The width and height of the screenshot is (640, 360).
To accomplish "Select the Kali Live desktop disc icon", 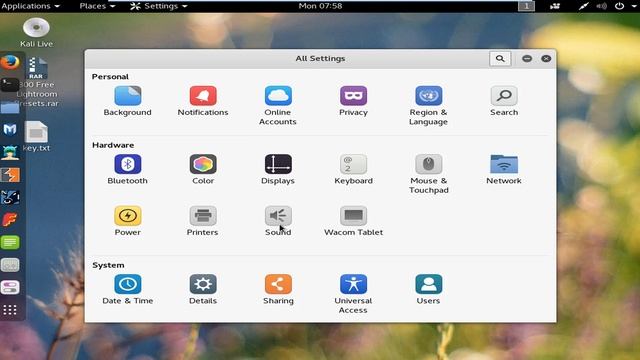I will [x=36, y=33].
